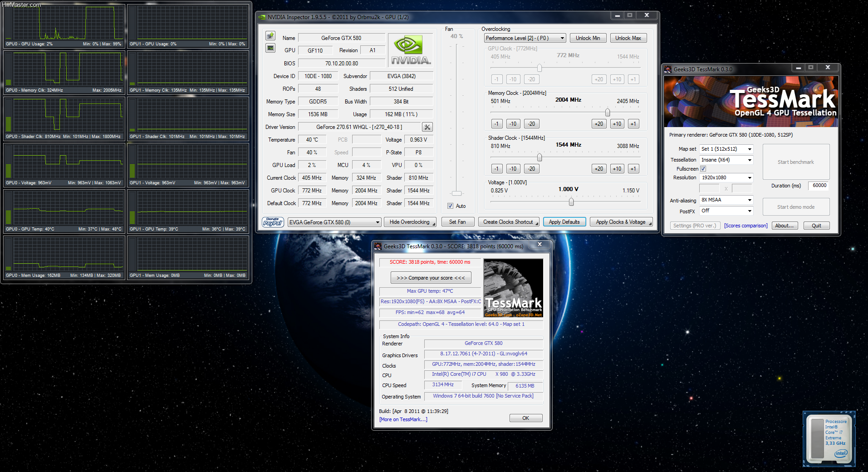Click Apply Defaults button
The width and height of the screenshot is (868, 472).
coord(564,222)
